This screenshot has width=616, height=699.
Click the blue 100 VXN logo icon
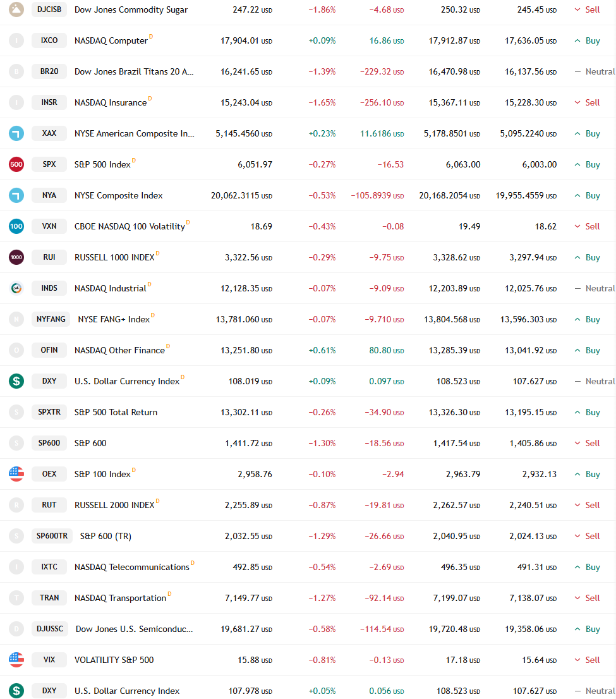click(16, 226)
